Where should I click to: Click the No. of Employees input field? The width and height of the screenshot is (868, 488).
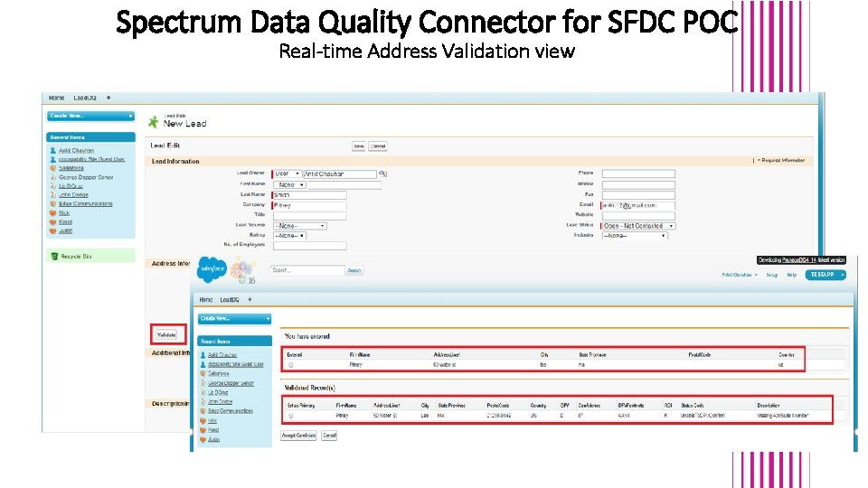click(x=310, y=246)
